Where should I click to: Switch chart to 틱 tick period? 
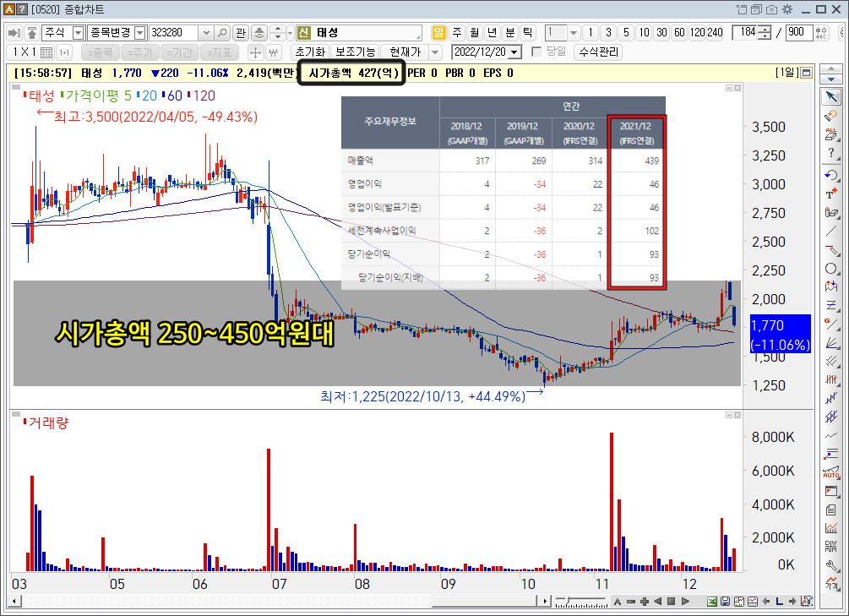(x=527, y=33)
